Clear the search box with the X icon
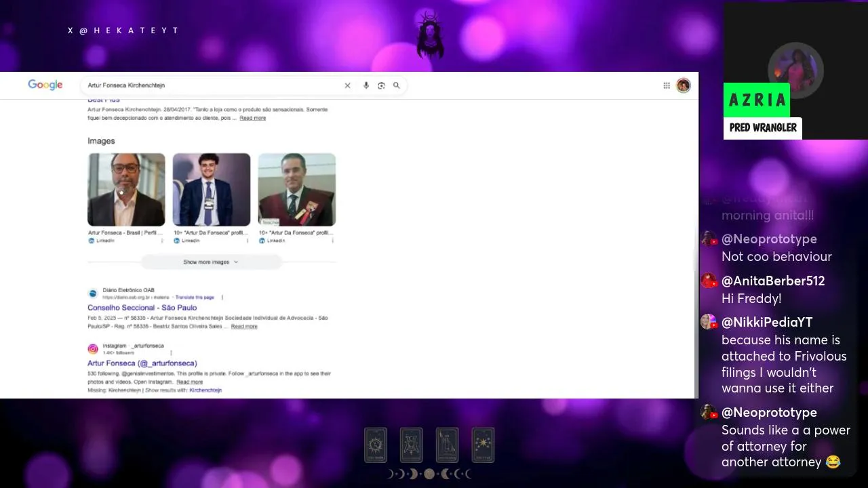 tap(347, 85)
